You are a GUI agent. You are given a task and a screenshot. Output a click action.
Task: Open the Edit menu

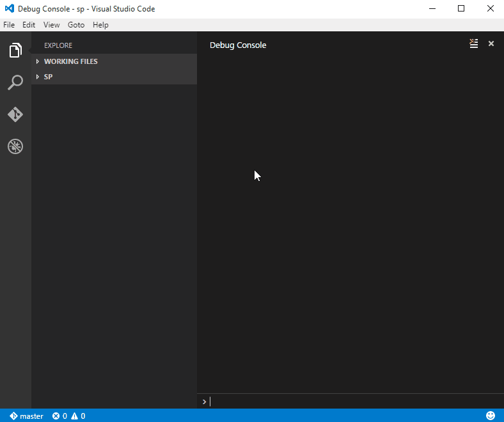[29, 25]
